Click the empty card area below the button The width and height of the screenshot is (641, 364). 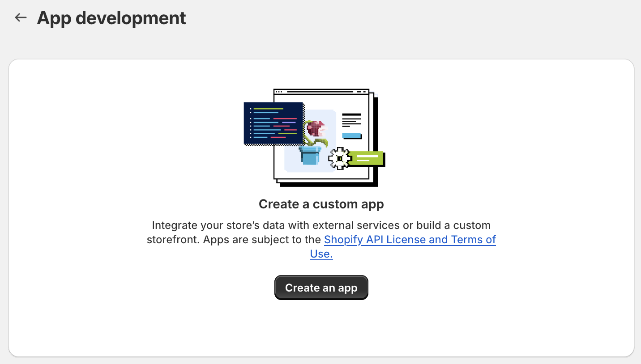321,329
